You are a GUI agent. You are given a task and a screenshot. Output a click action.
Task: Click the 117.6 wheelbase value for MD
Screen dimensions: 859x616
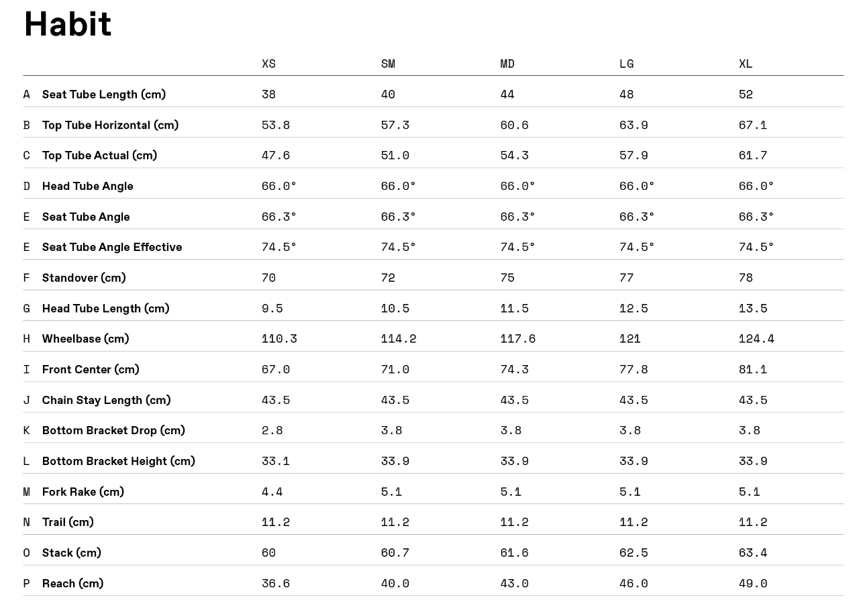517,339
